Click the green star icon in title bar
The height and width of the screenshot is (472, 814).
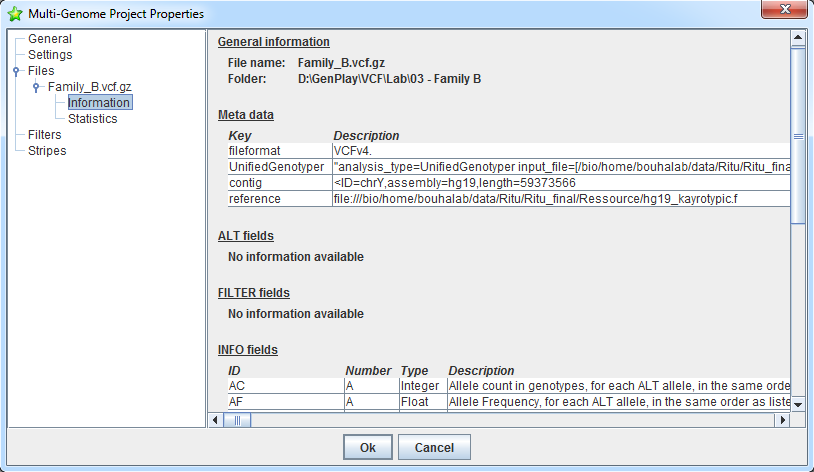[15, 14]
